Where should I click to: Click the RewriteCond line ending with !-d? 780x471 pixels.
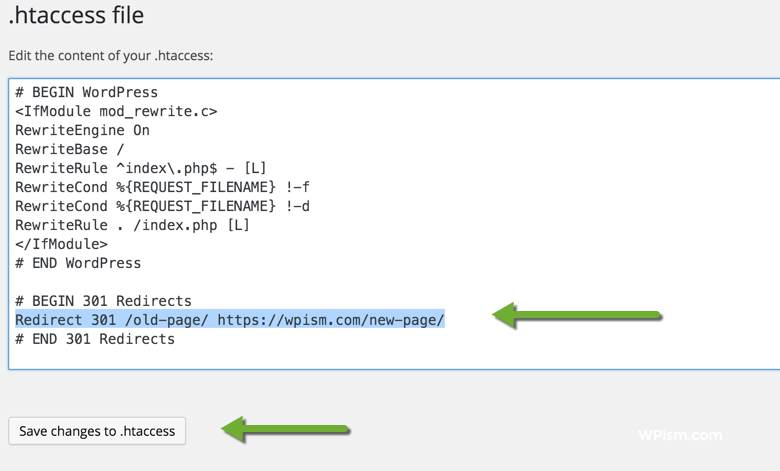coord(149,206)
